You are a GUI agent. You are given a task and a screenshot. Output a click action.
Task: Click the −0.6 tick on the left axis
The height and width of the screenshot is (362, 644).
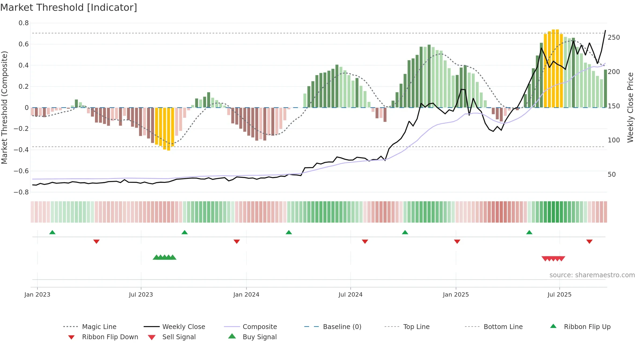point(21,171)
